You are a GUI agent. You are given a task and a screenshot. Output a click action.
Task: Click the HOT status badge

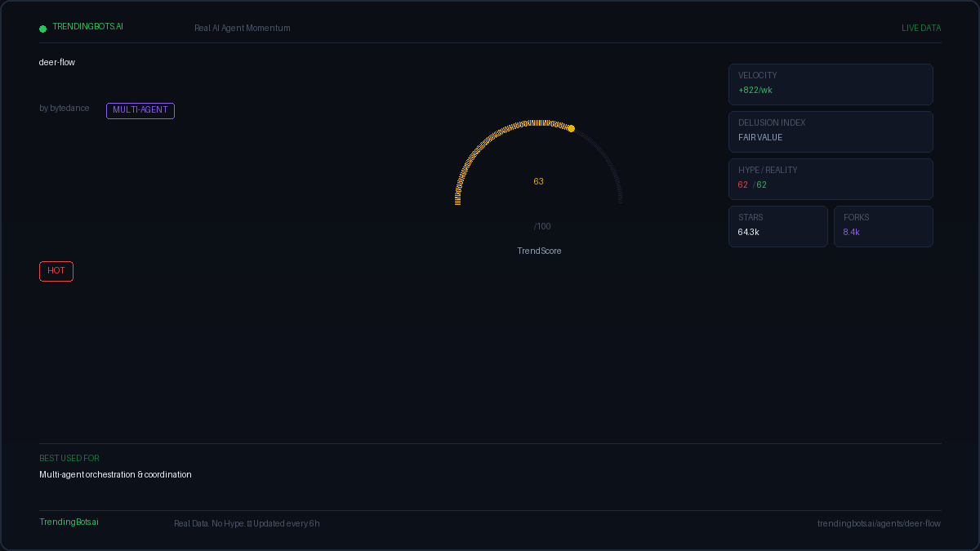click(56, 271)
